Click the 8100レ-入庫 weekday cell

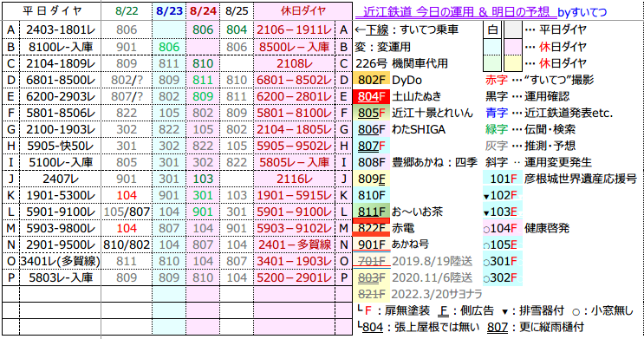[61, 47]
